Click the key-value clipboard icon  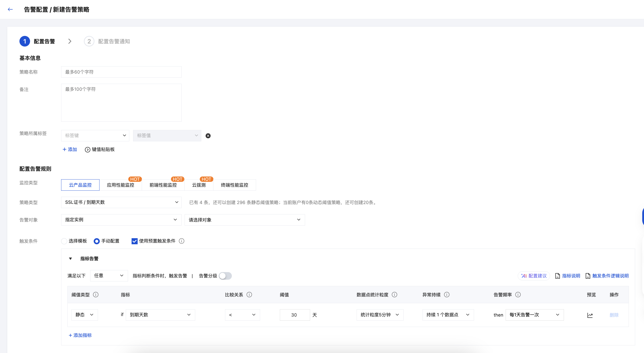pyautogui.click(x=87, y=150)
